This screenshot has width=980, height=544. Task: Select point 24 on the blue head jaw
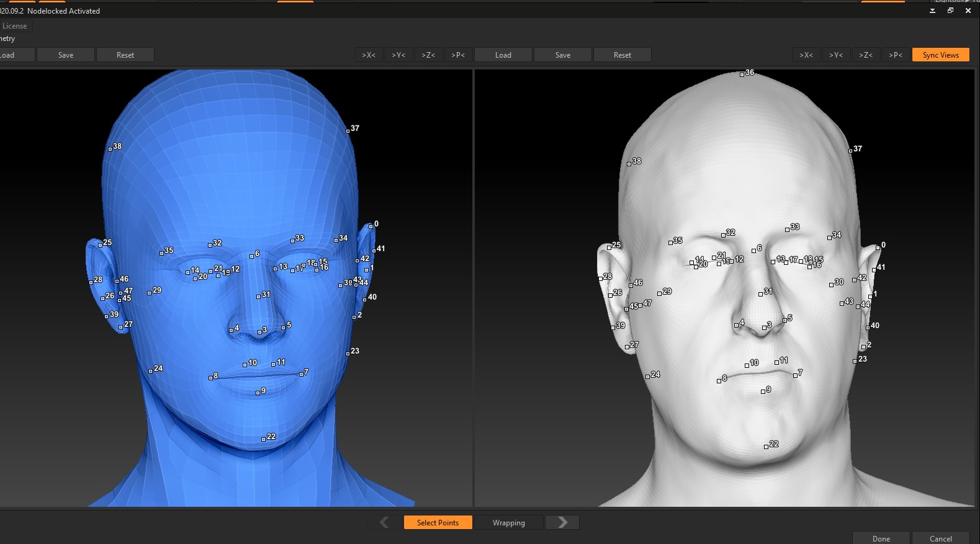point(151,371)
